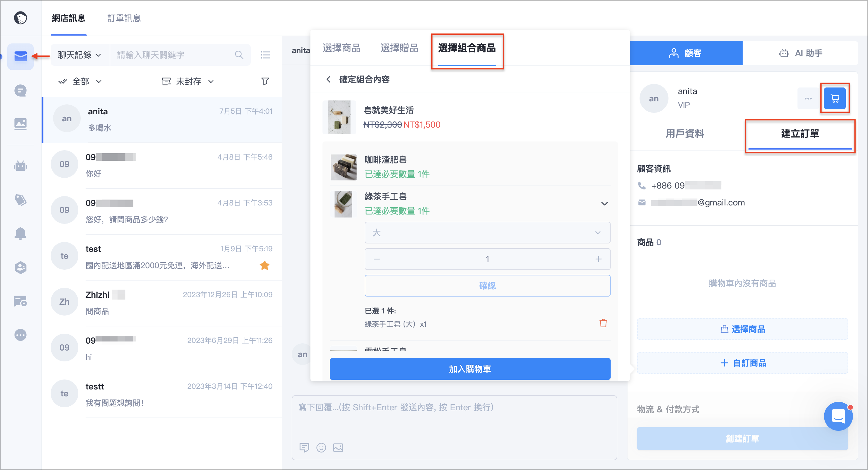Viewport: 868px width, 470px height.
Task: Click the 創建訂單 button
Action: point(742,439)
